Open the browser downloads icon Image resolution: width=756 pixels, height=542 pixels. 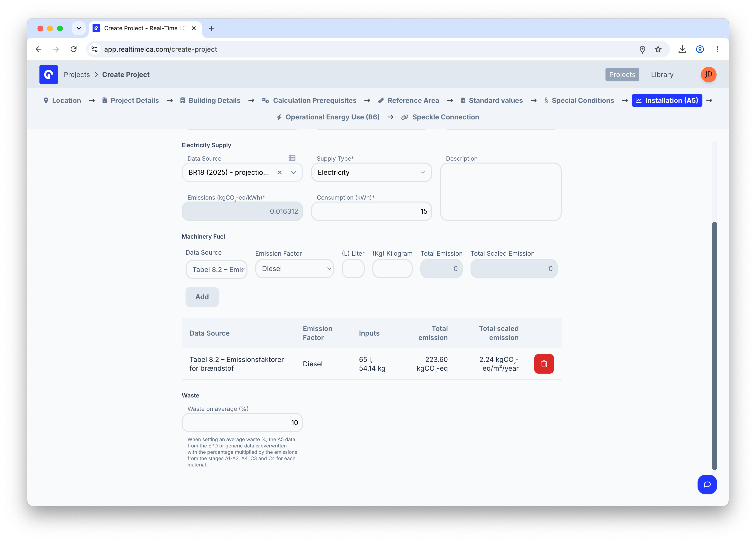click(x=682, y=49)
